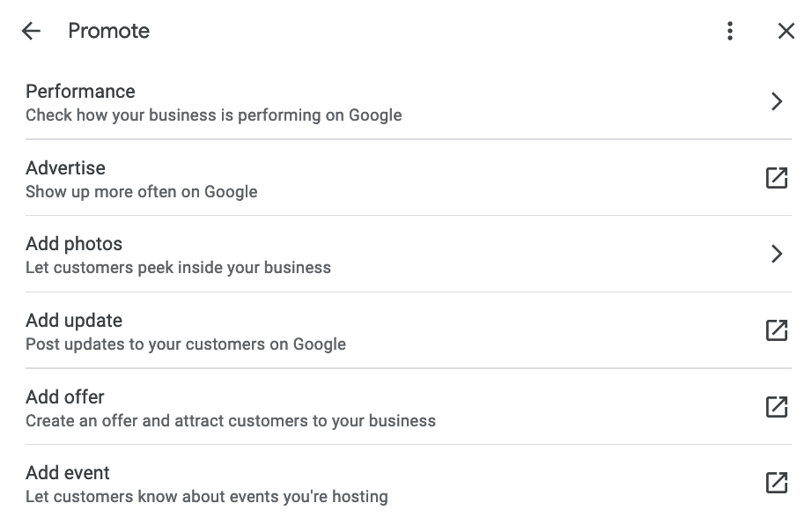Click the external link icon beside Add offer
This screenshot has width=812, height=518.
[776, 407]
